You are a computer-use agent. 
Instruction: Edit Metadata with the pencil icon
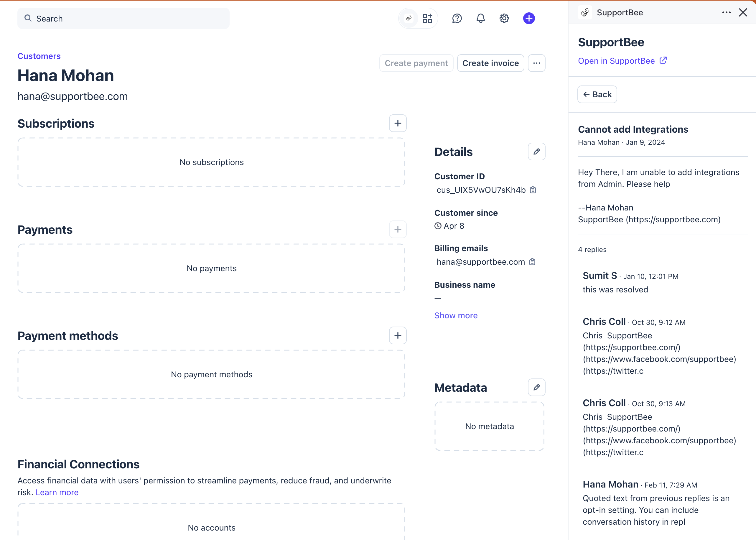[x=537, y=387]
